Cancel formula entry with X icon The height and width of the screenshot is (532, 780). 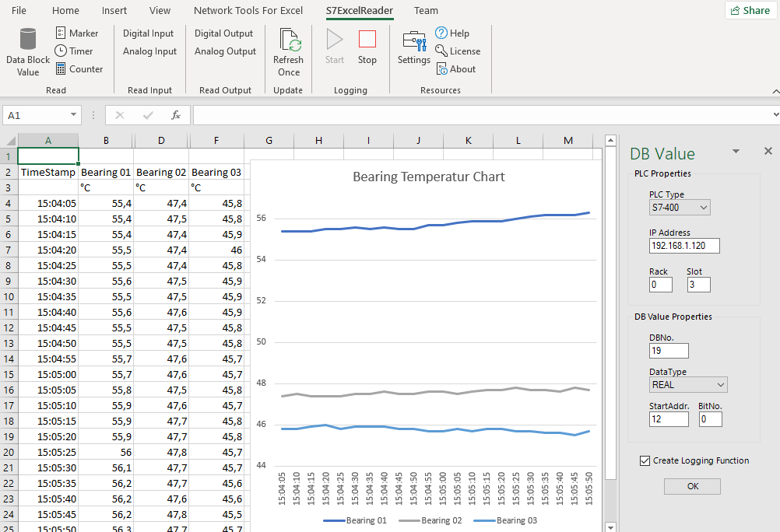point(119,115)
